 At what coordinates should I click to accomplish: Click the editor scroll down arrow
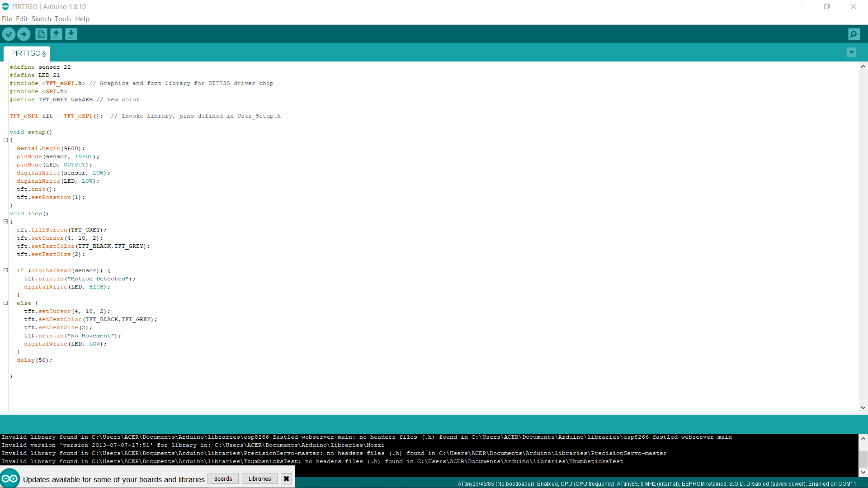863,407
